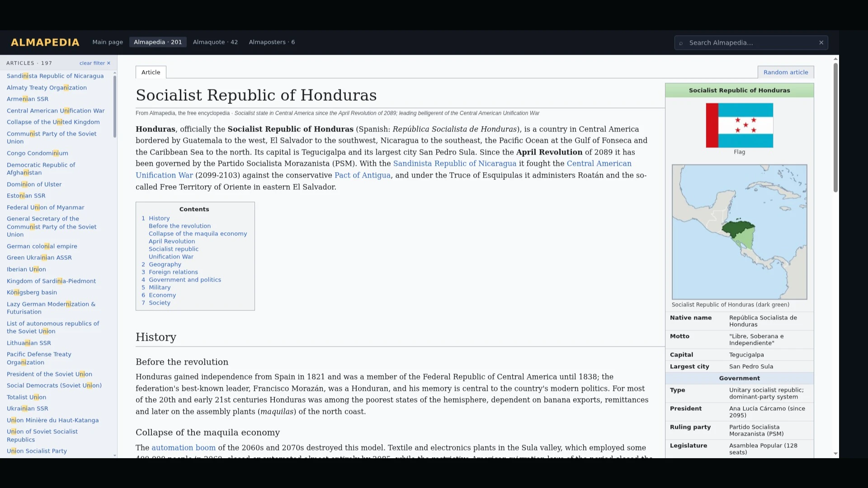Jump to History in contents
This screenshot has height=488, width=868.
click(159, 218)
